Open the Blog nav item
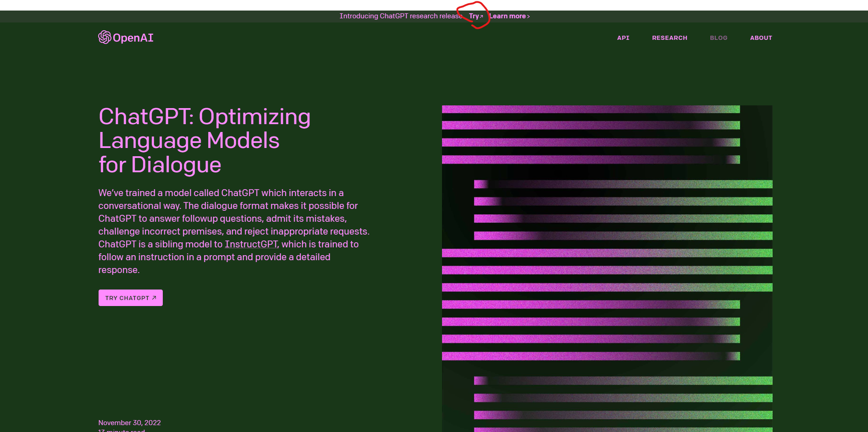 point(719,38)
